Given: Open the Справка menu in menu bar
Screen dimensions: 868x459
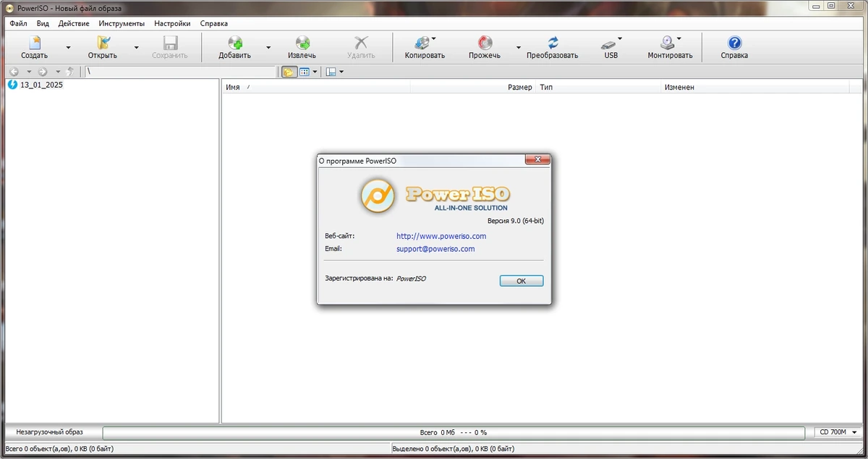Looking at the screenshot, I should (x=214, y=23).
